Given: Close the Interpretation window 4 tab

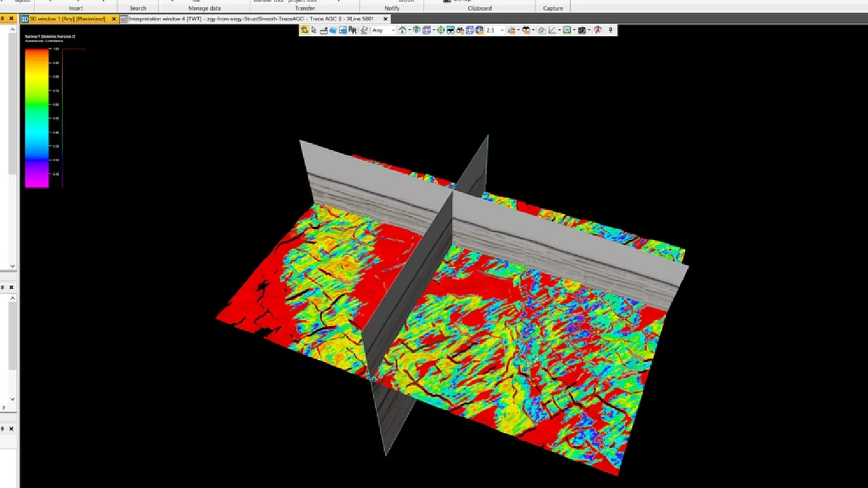Looking at the screenshot, I should tap(386, 19).
